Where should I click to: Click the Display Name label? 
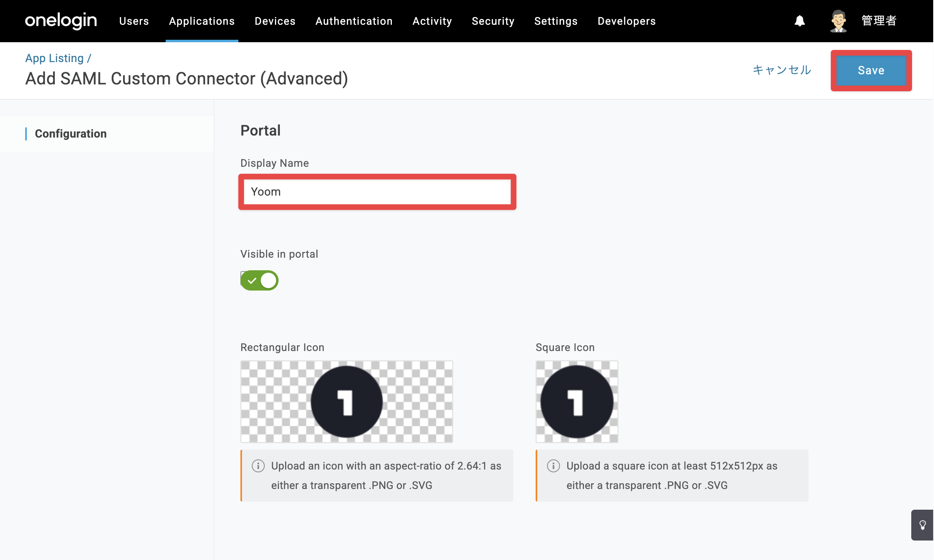tap(275, 163)
